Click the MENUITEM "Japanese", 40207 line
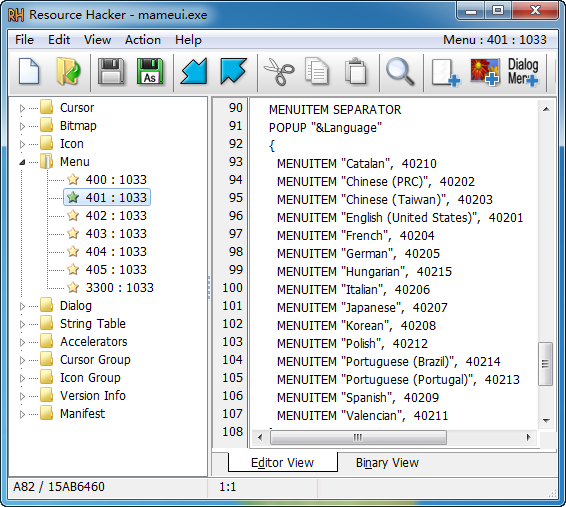The image size is (566, 507). 362,307
